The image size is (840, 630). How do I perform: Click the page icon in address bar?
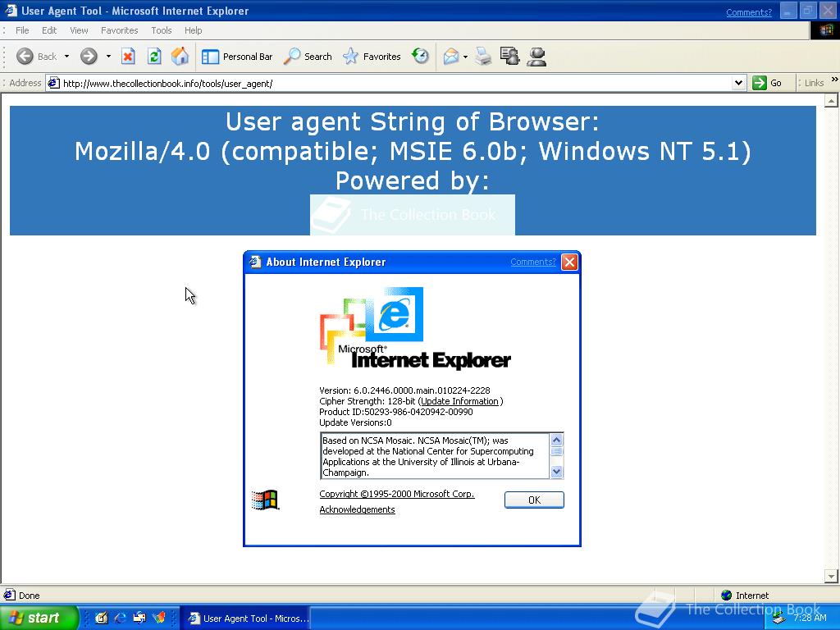tap(53, 83)
